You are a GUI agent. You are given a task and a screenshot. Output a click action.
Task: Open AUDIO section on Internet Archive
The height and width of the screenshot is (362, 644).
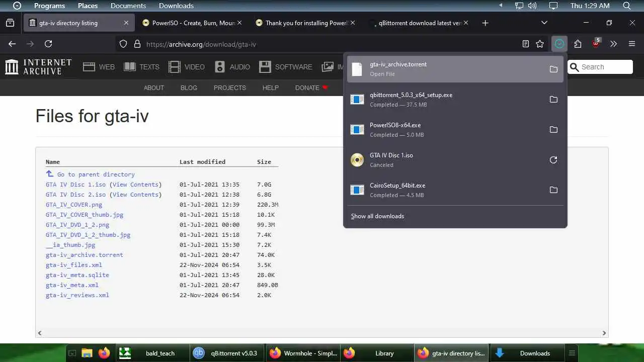pos(232,67)
